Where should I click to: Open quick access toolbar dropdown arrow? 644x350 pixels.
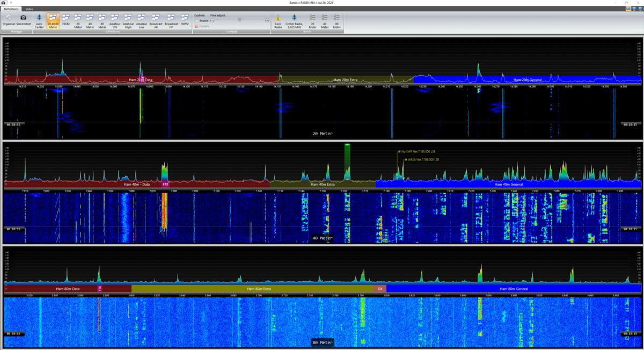11,3
